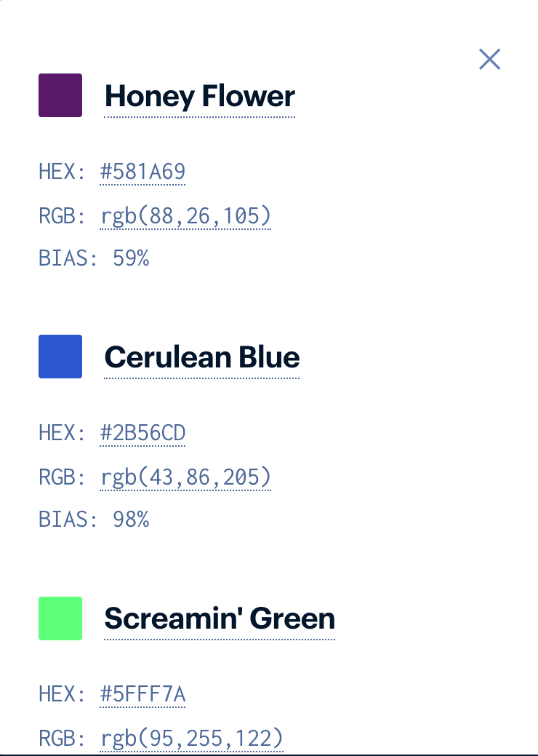This screenshot has height=756, width=538.
Task: Open the Honey Flower color name link
Action: [x=199, y=96]
